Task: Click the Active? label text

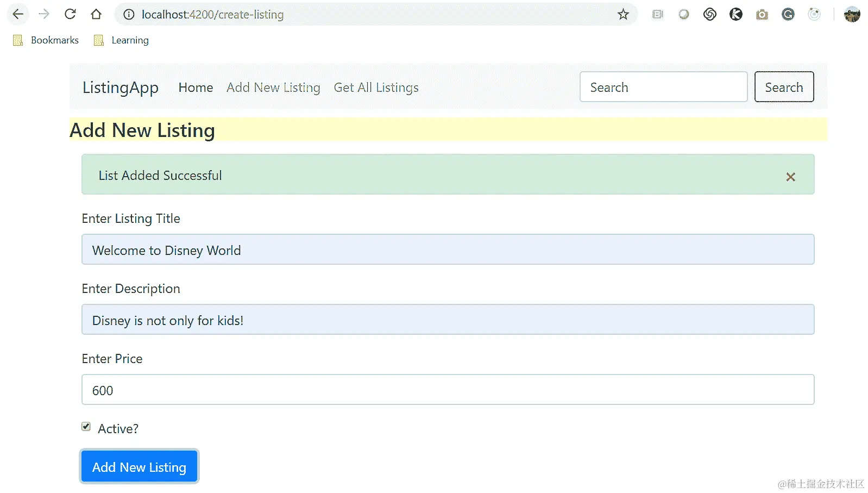Action: click(118, 429)
